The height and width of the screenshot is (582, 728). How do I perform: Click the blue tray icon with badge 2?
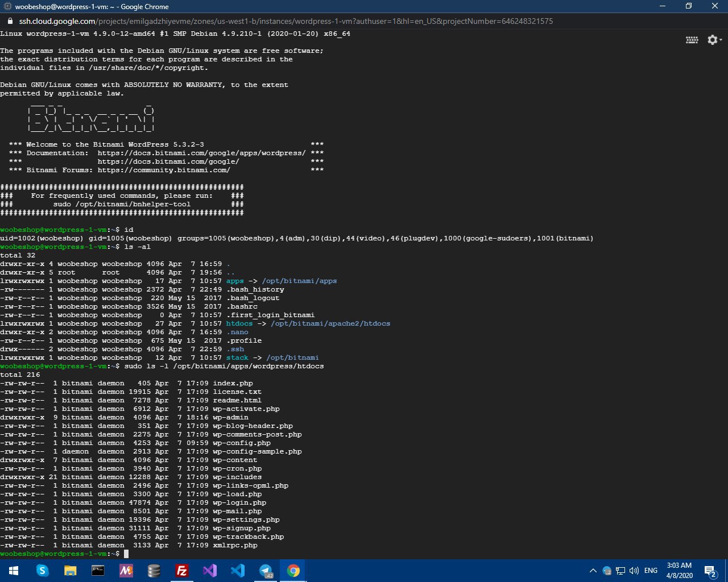pyautogui.click(x=607, y=571)
